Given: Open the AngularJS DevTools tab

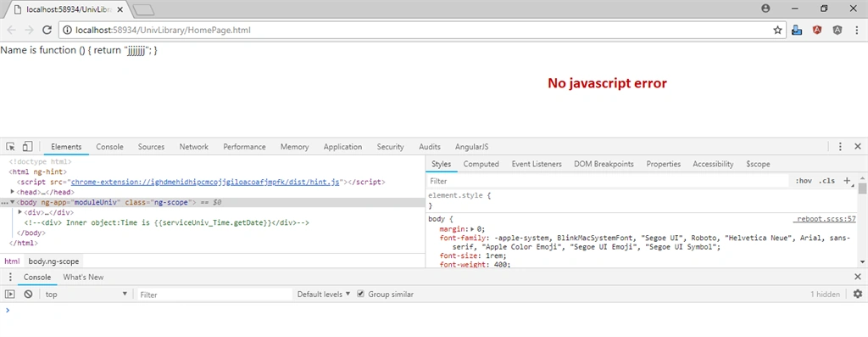Looking at the screenshot, I should pyautogui.click(x=471, y=147).
